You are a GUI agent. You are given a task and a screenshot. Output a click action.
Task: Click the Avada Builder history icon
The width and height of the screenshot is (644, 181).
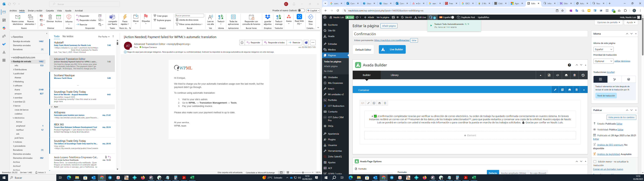583,75
